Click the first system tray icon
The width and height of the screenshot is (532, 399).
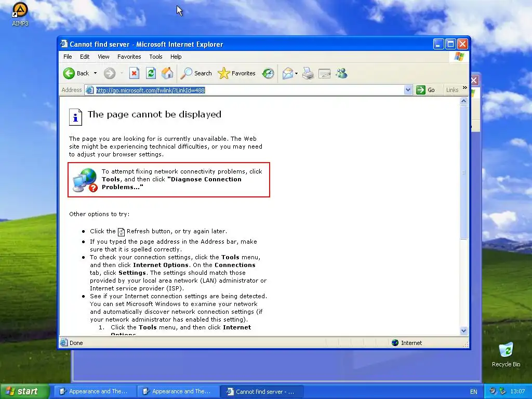pos(493,391)
